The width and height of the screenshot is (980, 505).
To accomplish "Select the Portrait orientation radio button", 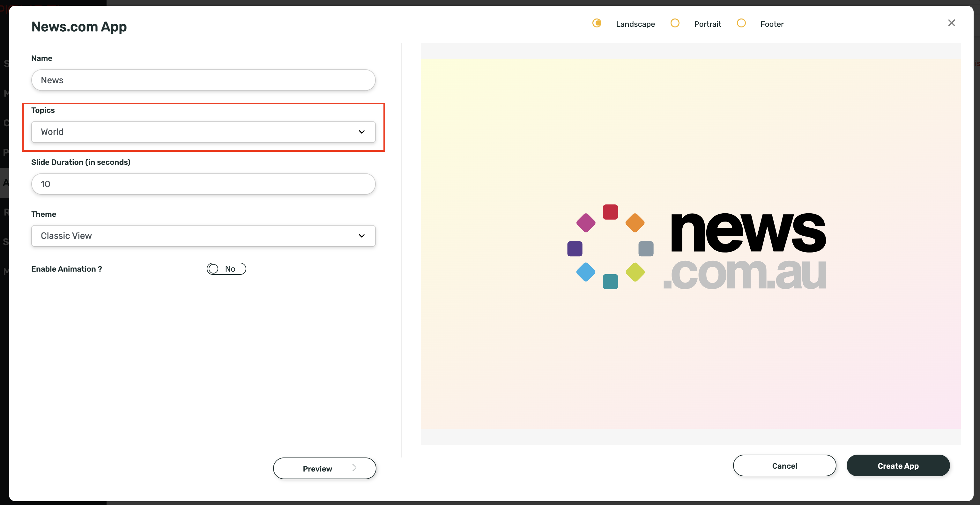I will click(x=674, y=23).
